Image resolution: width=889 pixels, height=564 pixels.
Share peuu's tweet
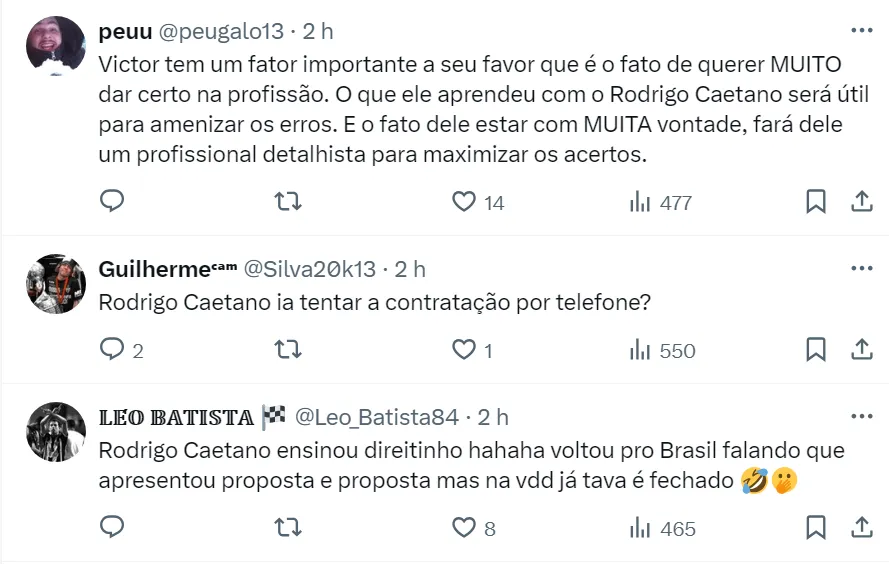click(861, 202)
